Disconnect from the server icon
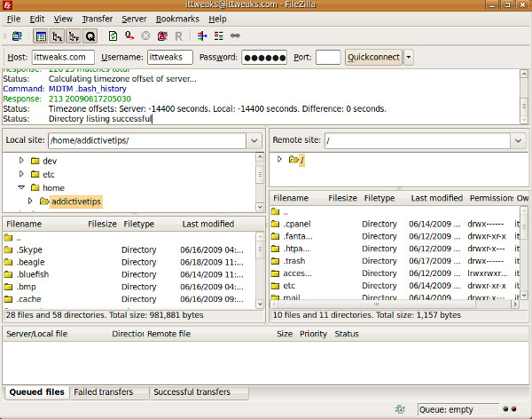 (162, 36)
